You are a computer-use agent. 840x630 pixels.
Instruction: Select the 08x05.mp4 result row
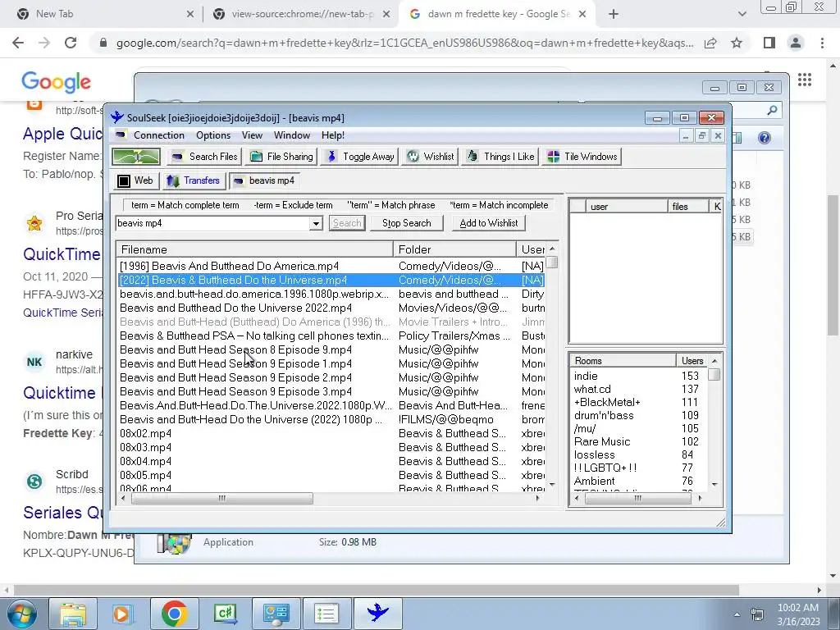pyautogui.click(x=331, y=475)
